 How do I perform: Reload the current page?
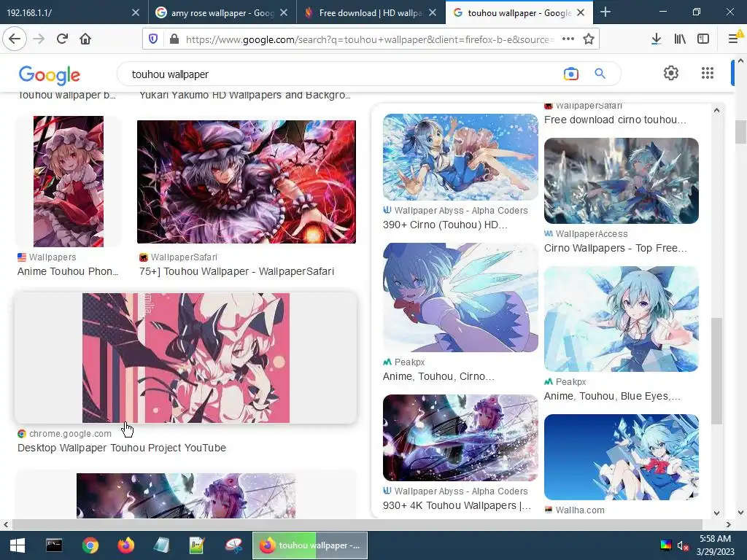pos(62,39)
